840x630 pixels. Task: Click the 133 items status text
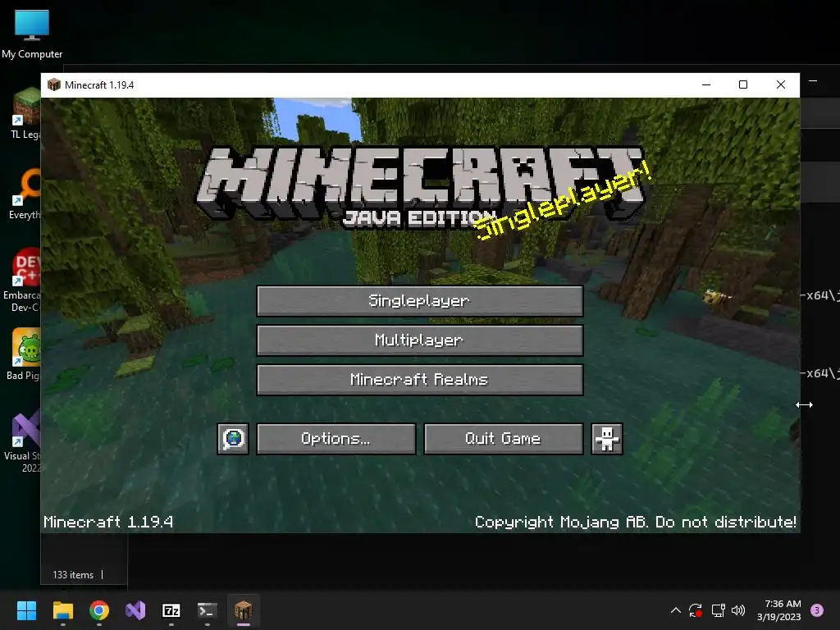73,575
